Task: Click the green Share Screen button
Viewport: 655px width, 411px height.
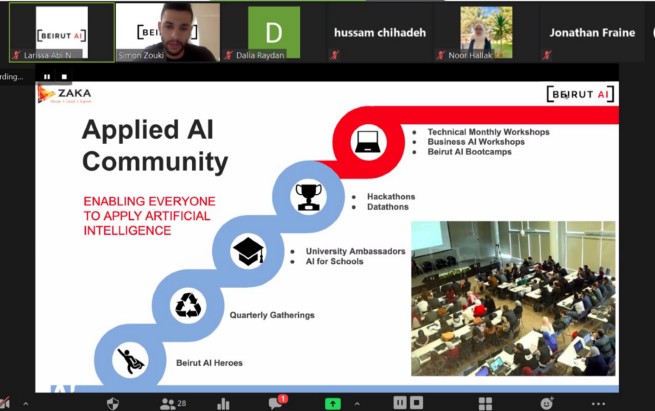Action: tap(333, 403)
